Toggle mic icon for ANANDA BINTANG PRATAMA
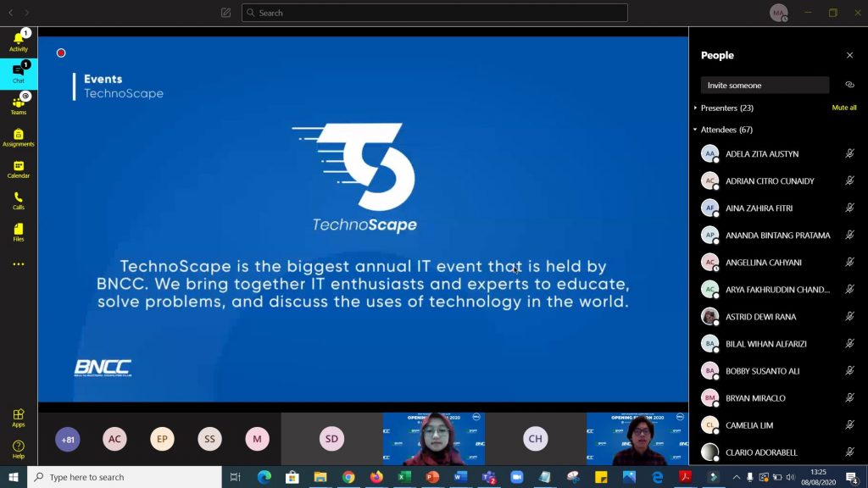The image size is (868, 488). [x=849, y=235]
